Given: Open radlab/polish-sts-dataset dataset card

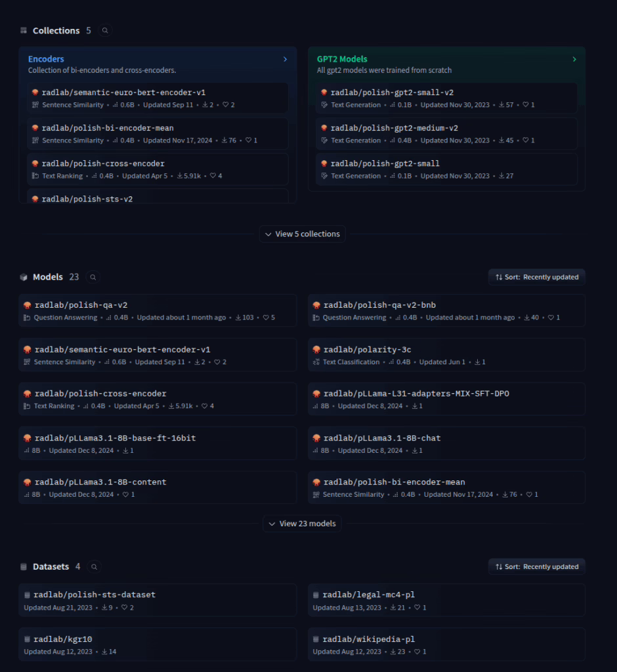Looking at the screenshot, I should click(95, 595).
